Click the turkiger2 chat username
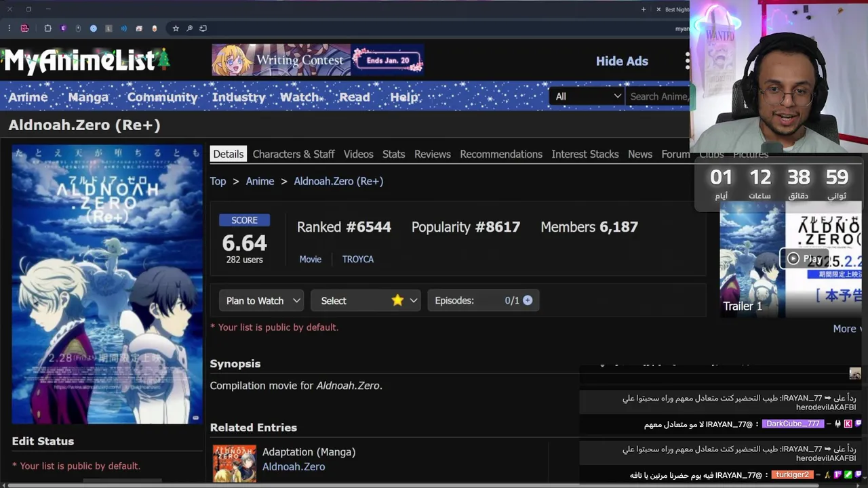 [793, 475]
